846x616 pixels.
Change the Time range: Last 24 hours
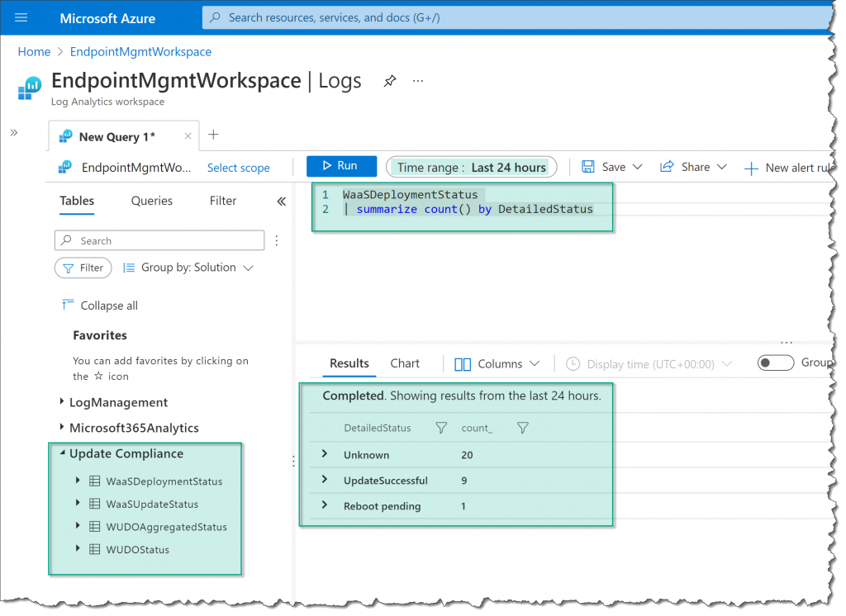pos(471,168)
